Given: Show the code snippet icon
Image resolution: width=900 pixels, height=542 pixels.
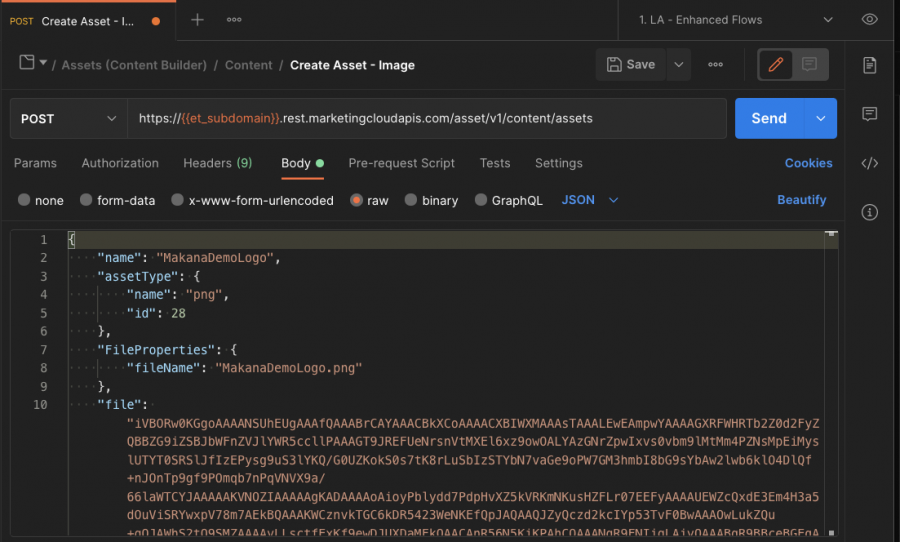Looking at the screenshot, I should (x=870, y=163).
